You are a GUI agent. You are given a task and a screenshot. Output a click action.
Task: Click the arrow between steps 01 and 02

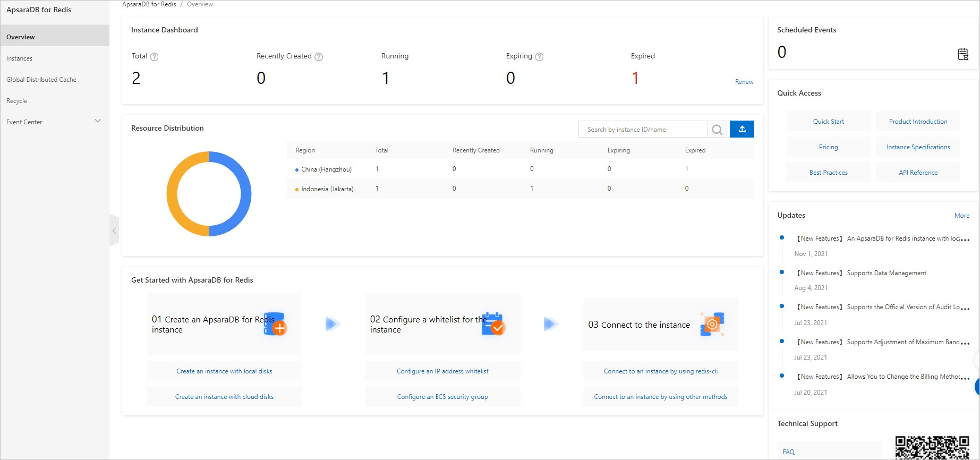coord(333,323)
